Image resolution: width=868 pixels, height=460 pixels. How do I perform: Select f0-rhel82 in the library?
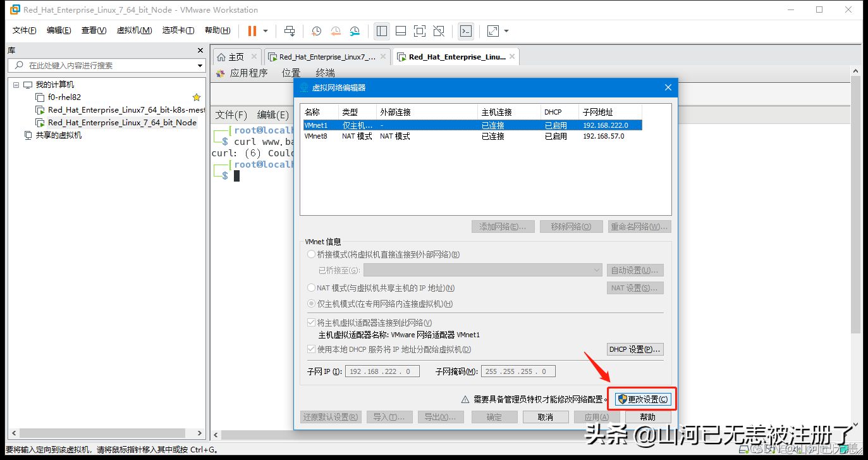tap(64, 97)
